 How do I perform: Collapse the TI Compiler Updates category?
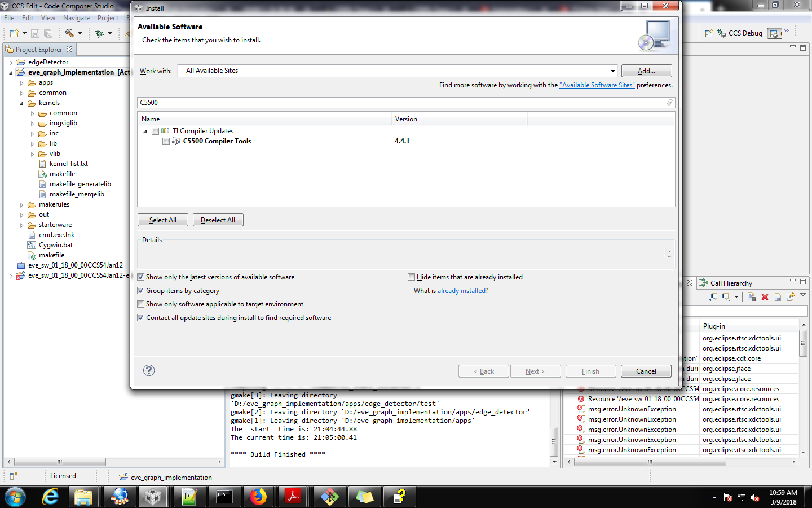[x=145, y=132]
